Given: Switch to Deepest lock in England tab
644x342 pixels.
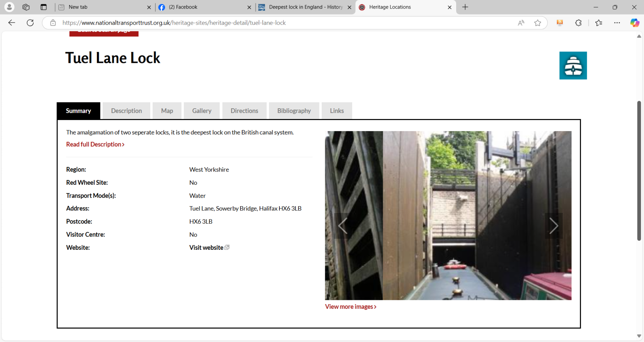Looking at the screenshot, I should tap(306, 7).
